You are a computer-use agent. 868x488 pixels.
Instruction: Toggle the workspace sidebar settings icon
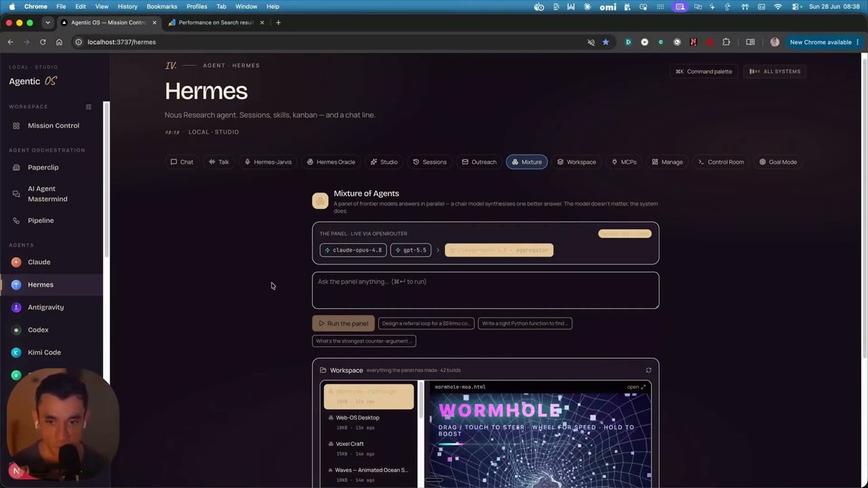click(88, 107)
